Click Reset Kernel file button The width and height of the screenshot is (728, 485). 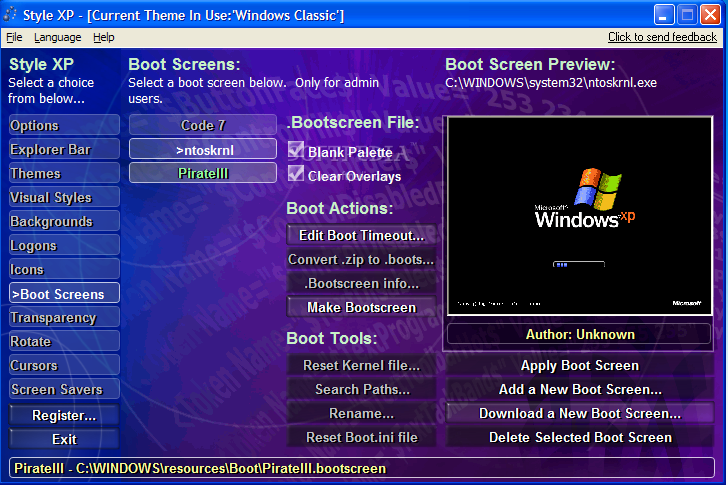click(x=361, y=365)
